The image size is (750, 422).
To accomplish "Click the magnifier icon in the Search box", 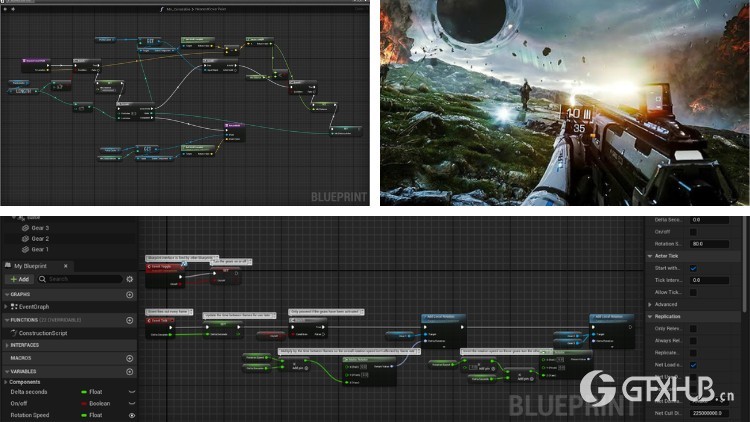I will (x=43, y=279).
